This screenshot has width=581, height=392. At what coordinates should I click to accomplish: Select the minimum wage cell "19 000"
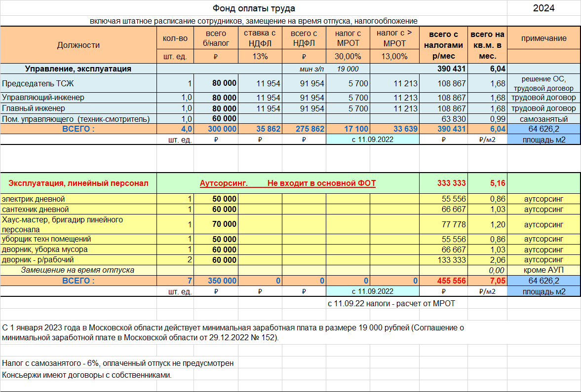pyautogui.click(x=348, y=69)
